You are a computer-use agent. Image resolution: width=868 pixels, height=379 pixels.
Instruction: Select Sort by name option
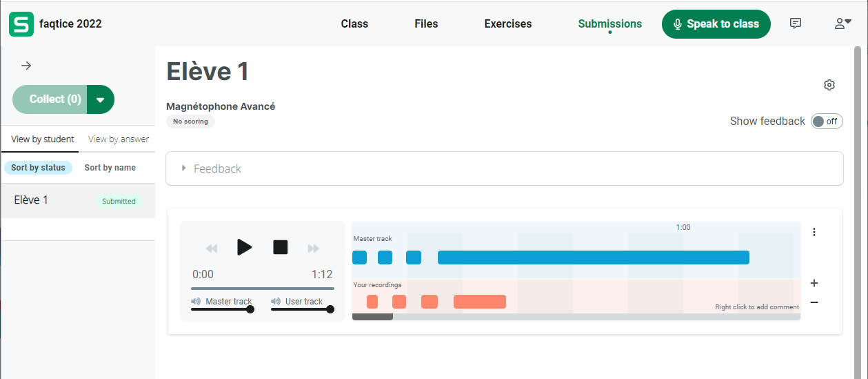(110, 168)
